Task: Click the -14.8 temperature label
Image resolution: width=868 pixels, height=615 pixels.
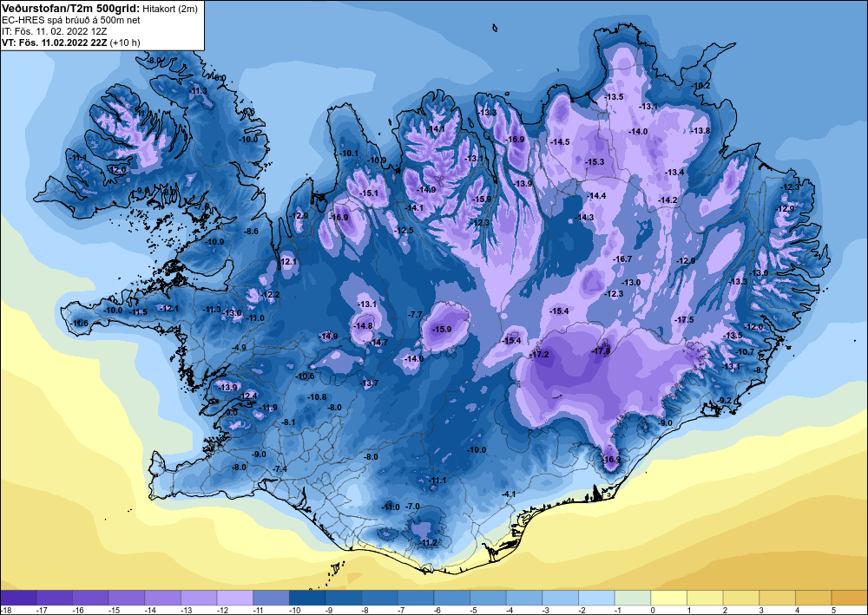Action: (x=363, y=326)
